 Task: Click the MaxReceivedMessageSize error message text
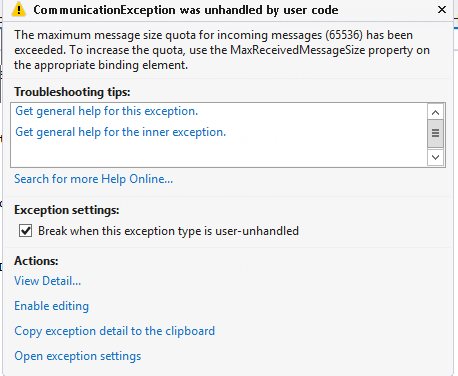click(x=222, y=50)
